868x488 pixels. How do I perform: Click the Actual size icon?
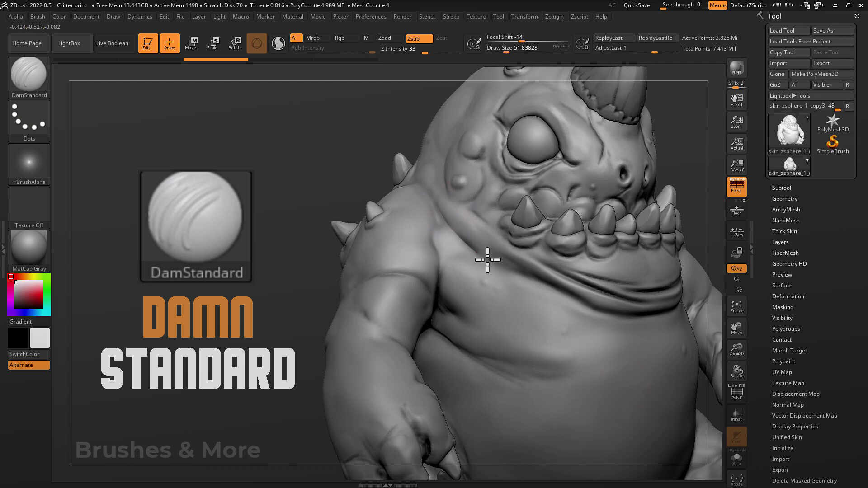[x=736, y=144]
